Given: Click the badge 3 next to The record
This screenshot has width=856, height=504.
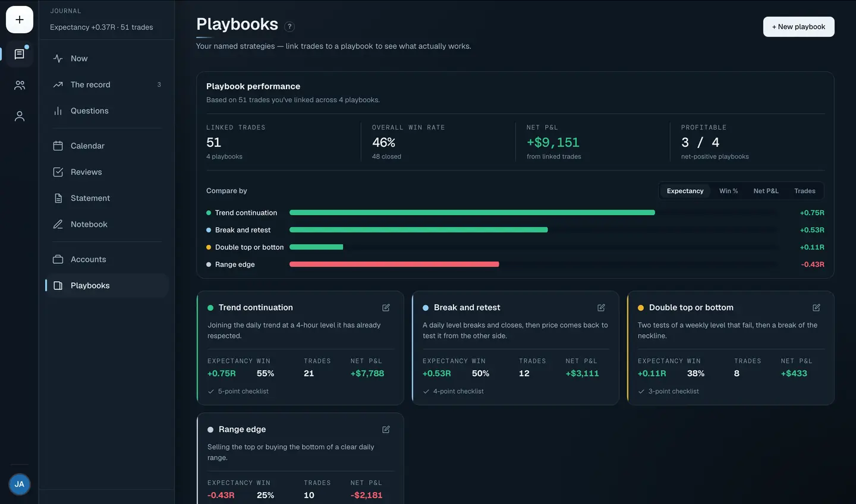Looking at the screenshot, I should pyautogui.click(x=159, y=84).
